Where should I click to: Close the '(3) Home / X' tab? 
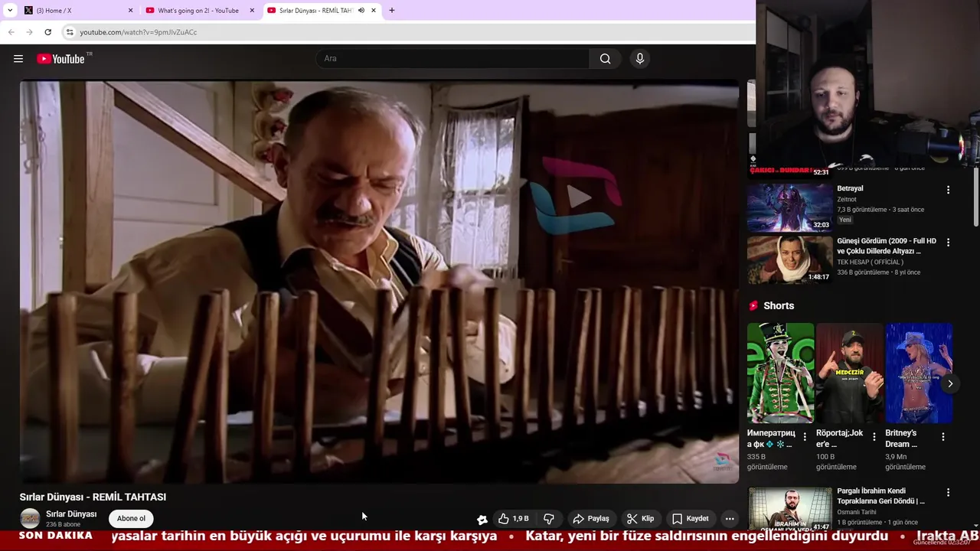pos(130,11)
